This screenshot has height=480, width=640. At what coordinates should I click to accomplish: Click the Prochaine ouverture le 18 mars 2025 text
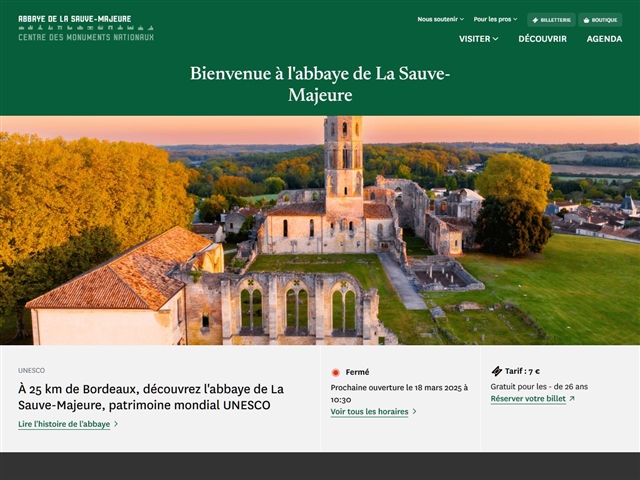[x=399, y=393]
